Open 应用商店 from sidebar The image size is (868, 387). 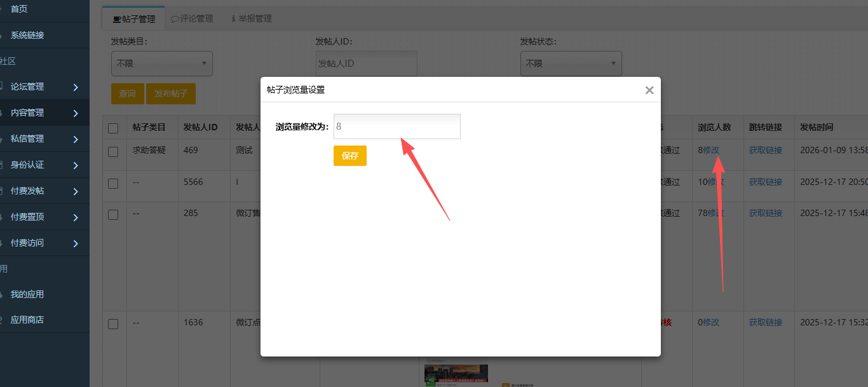27,320
